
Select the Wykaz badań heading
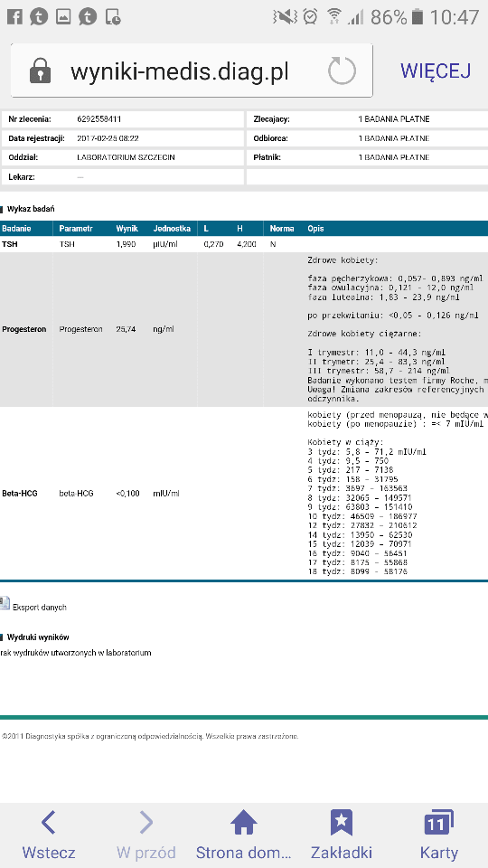[x=31, y=209]
